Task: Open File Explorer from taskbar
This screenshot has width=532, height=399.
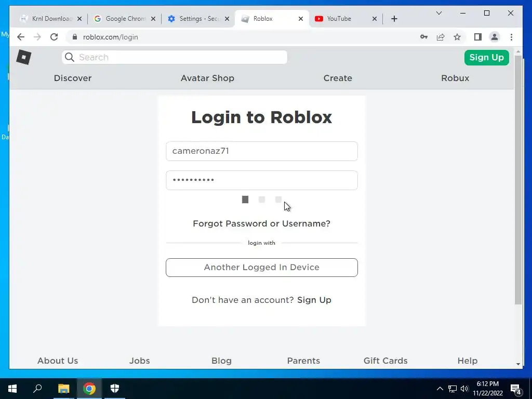Action: (63, 389)
